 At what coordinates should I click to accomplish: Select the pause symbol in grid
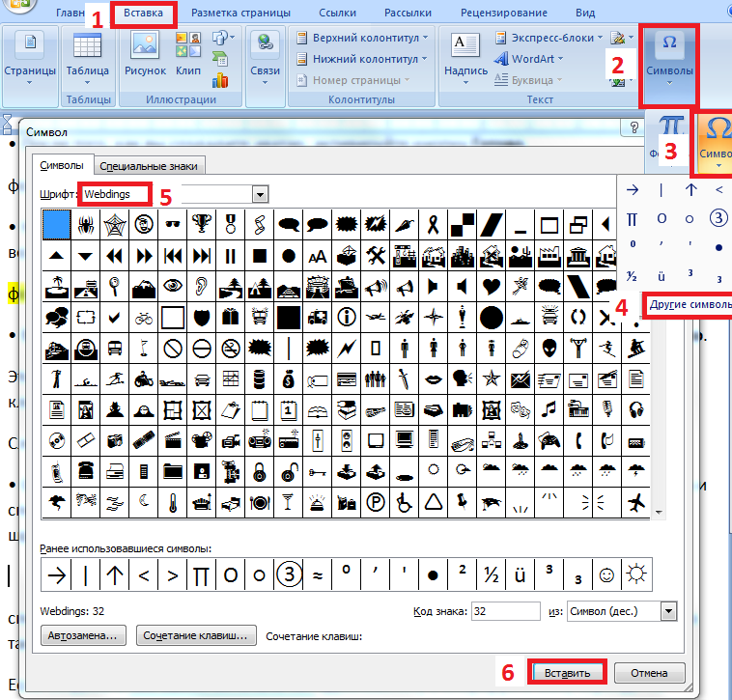(x=231, y=256)
